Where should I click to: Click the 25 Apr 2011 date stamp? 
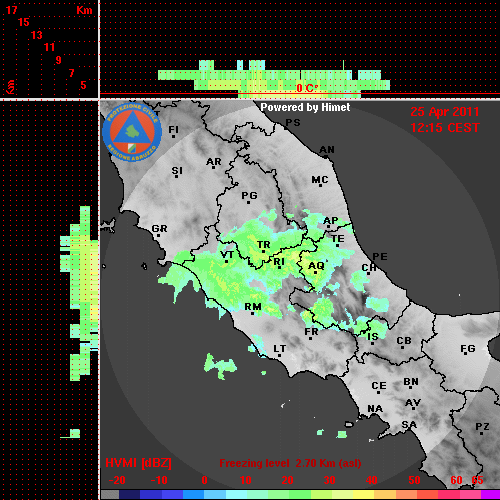click(x=445, y=112)
